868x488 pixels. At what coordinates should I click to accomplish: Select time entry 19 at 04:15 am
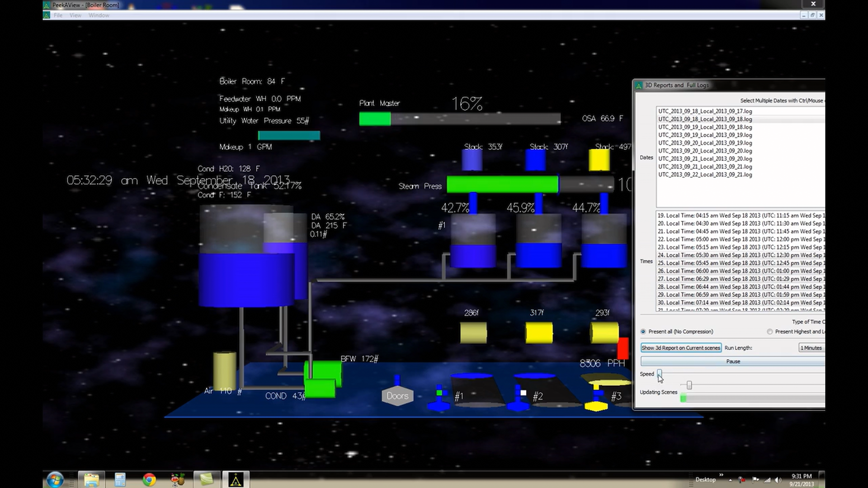tap(741, 216)
